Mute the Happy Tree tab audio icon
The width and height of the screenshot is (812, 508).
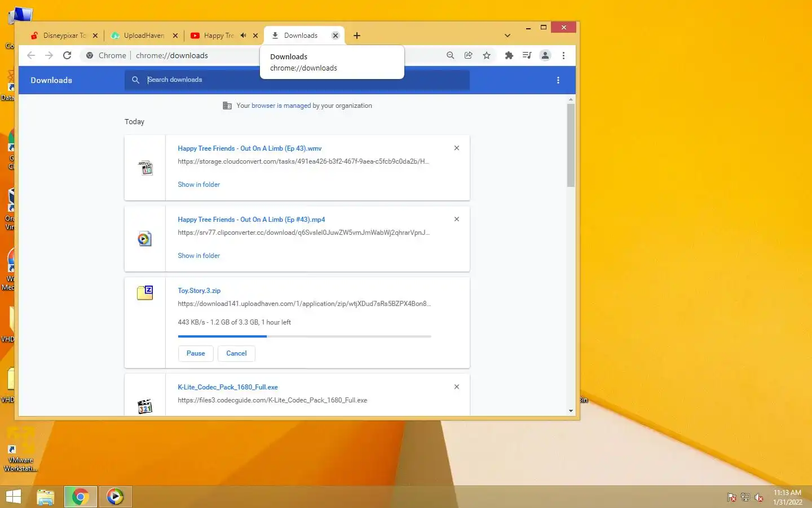(243, 35)
